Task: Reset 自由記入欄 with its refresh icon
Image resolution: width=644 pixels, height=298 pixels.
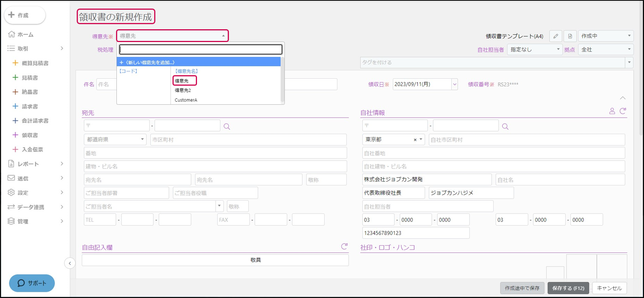Action: tap(344, 247)
